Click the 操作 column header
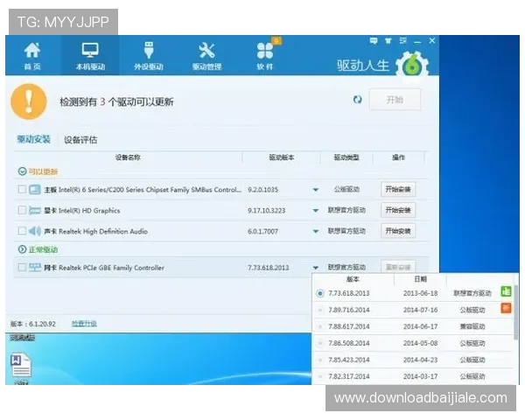The height and width of the screenshot is (420, 525). click(x=398, y=157)
